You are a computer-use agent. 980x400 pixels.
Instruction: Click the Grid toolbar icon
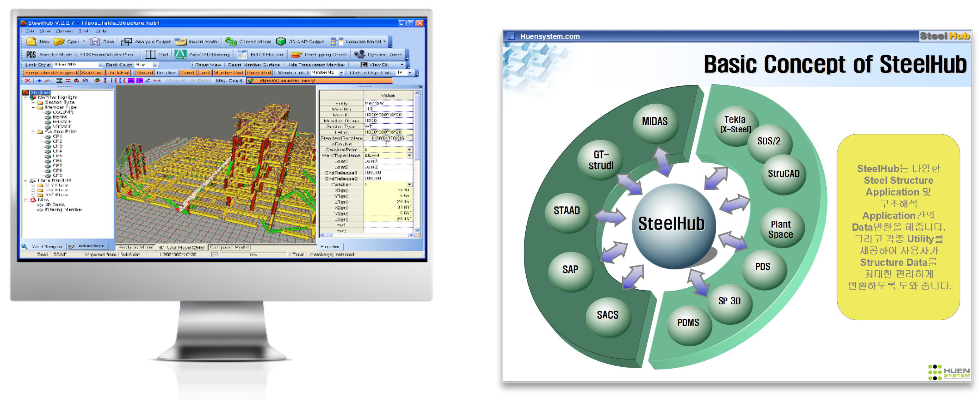[151, 54]
